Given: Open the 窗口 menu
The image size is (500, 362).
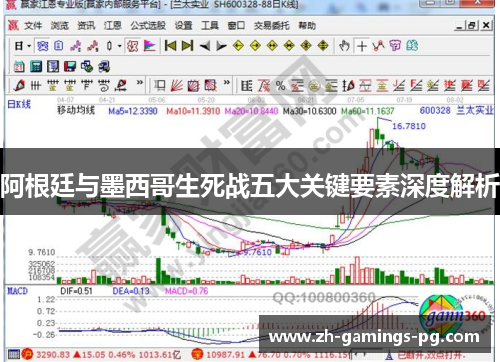Looking at the screenshot, I should tap(236, 26).
